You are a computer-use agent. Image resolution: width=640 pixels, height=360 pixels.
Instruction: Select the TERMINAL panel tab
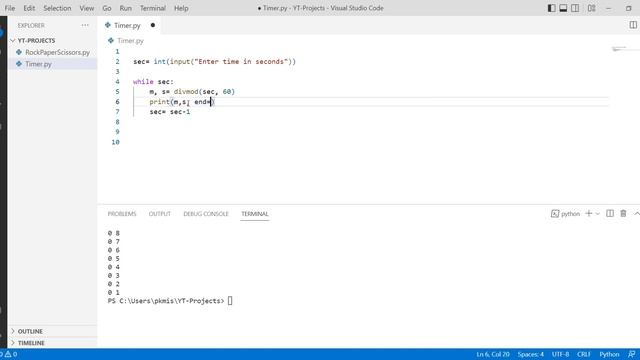click(x=255, y=214)
